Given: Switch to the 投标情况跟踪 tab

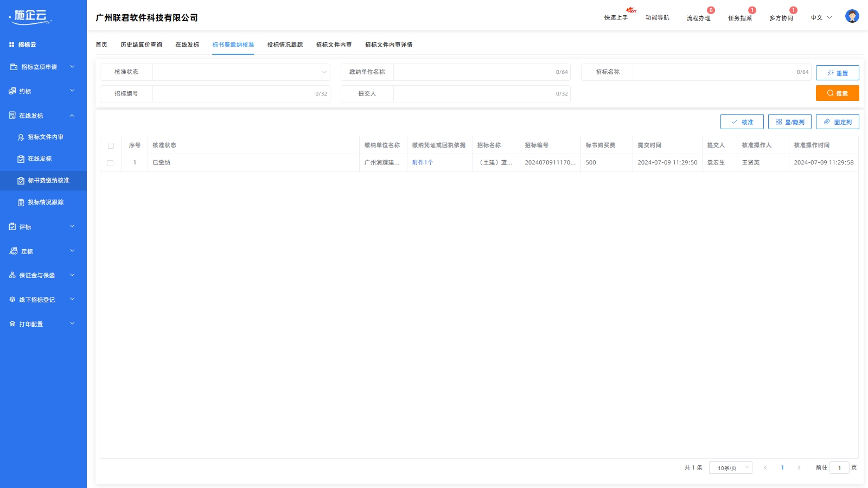Looking at the screenshot, I should coord(285,45).
